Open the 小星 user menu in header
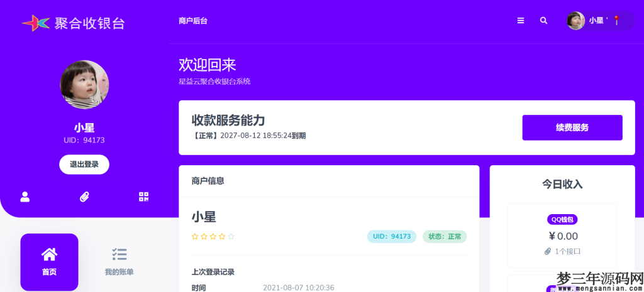 [x=599, y=21]
